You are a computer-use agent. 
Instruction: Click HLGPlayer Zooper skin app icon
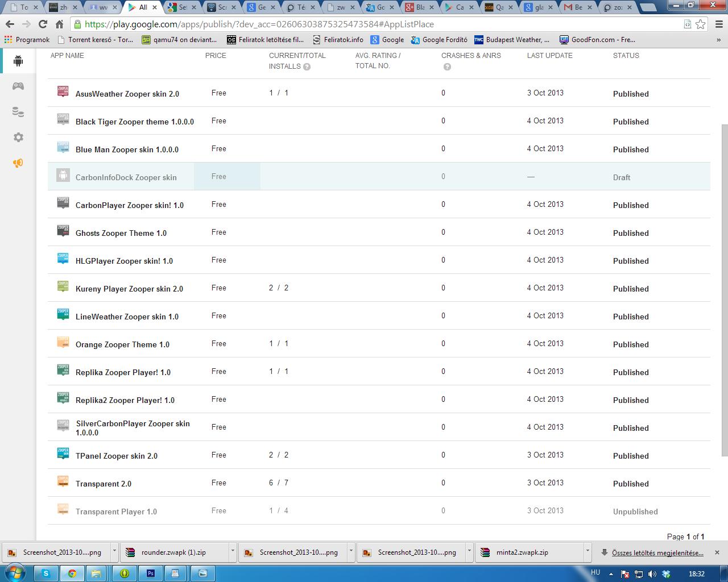pos(63,259)
